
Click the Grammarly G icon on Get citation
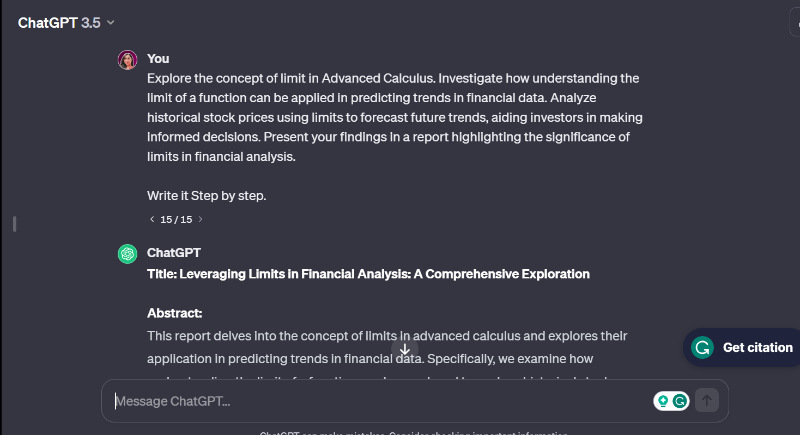pyautogui.click(x=703, y=348)
